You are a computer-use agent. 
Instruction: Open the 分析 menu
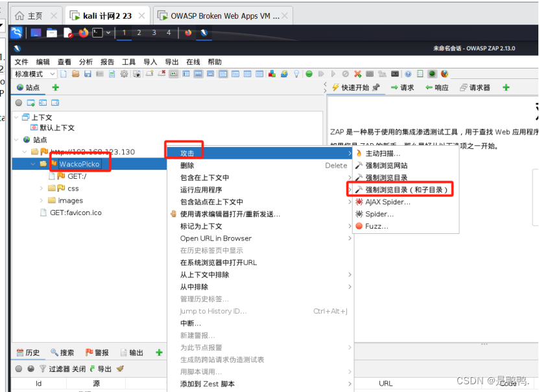coord(86,62)
